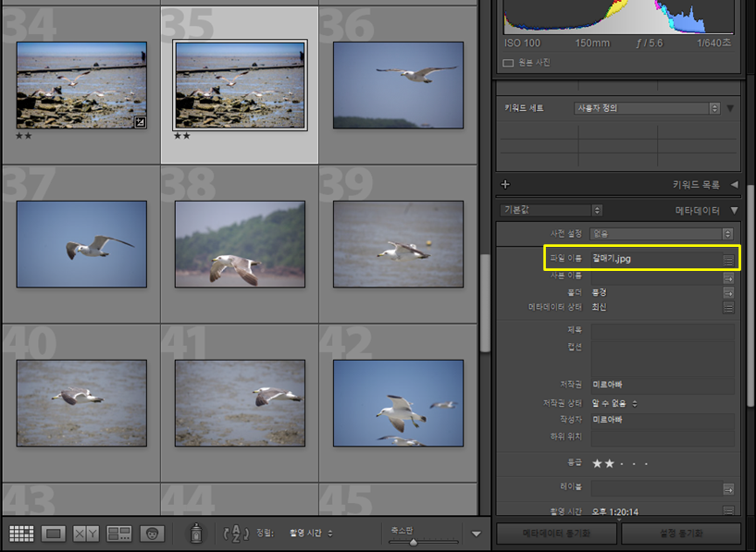Select thumbnail 42 multiple seagulls
The height and width of the screenshot is (552, 756).
click(398, 403)
